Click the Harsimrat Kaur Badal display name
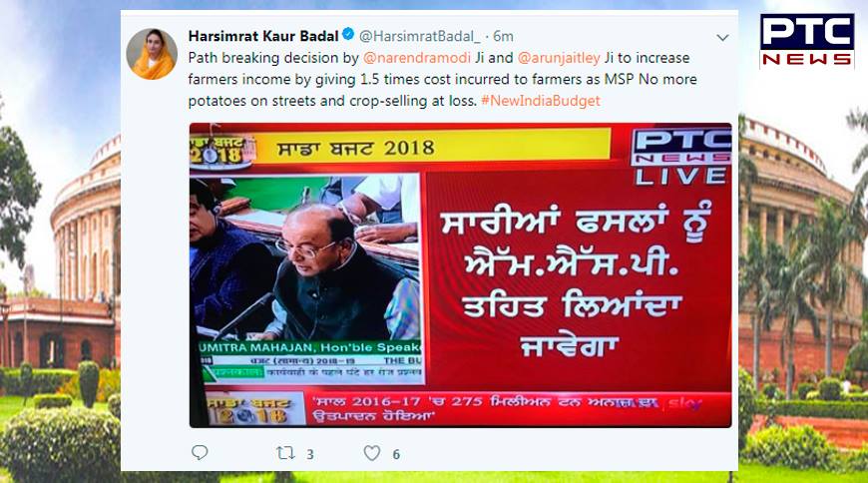This screenshot has height=483, width=868. pyautogui.click(x=263, y=36)
